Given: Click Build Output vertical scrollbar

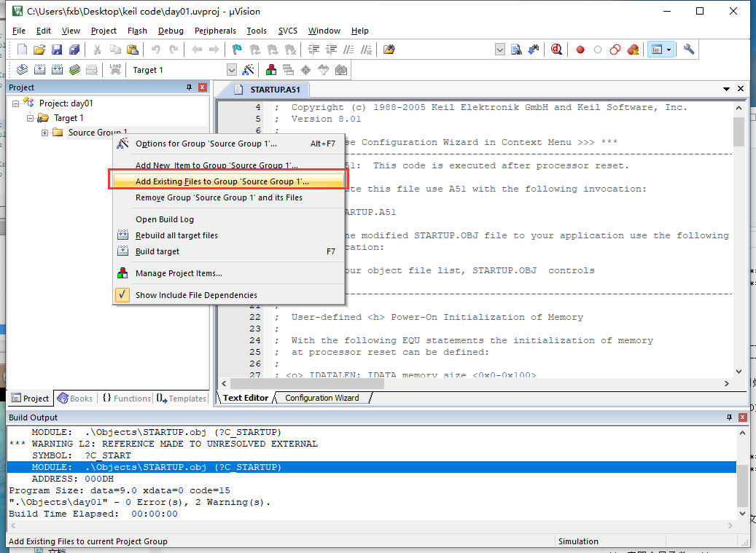Looking at the screenshot, I should pos(742,485).
